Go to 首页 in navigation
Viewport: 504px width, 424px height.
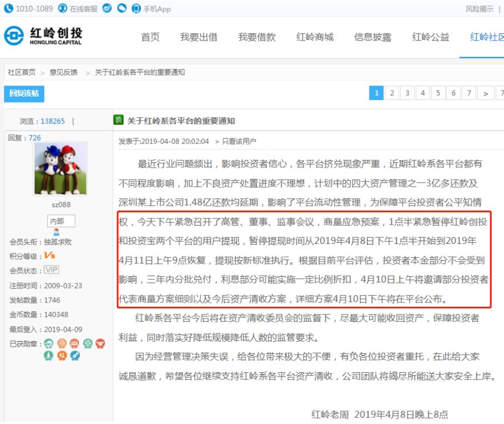click(x=150, y=37)
